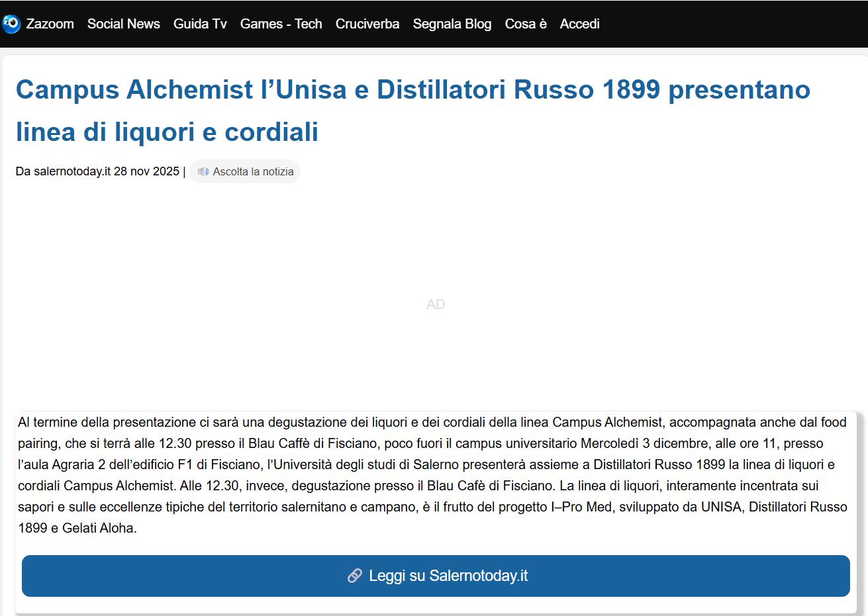Open article via Leggi su Salernotoday.it button
The image size is (868, 616).
tap(436, 576)
